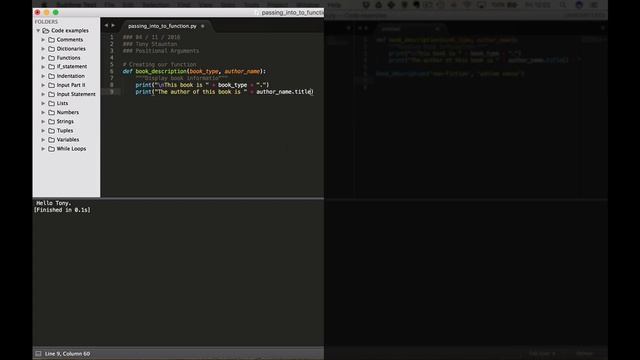Close the passing_into_to_function.py tab via its dot
The height and width of the screenshot is (360, 640).
[202, 26]
